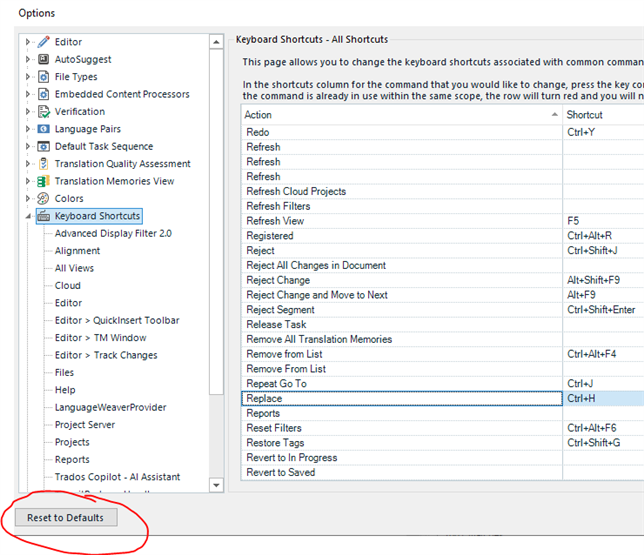This screenshot has width=644, height=555.
Task: Click the Ctrl+Y shortcut cell
Action: pyautogui.click(x=603, y=132)
